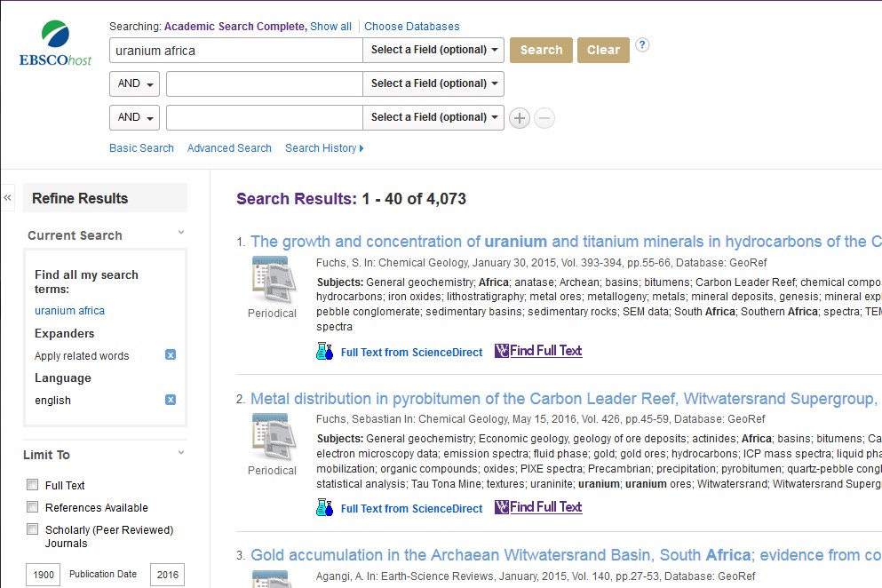Tick Scholarly (Peer Reviewed) Journals checkbox

coord(33,529)
